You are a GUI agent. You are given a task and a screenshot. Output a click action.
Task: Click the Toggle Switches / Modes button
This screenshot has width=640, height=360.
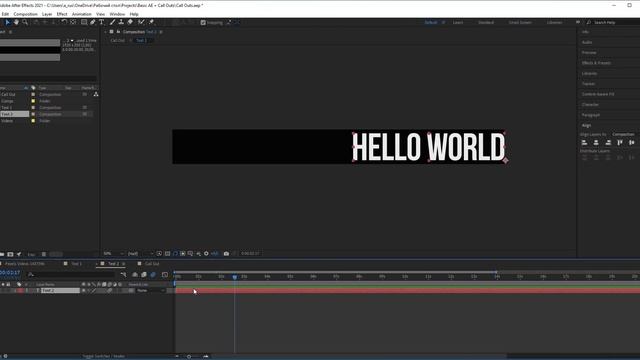(x=104, y=356)
